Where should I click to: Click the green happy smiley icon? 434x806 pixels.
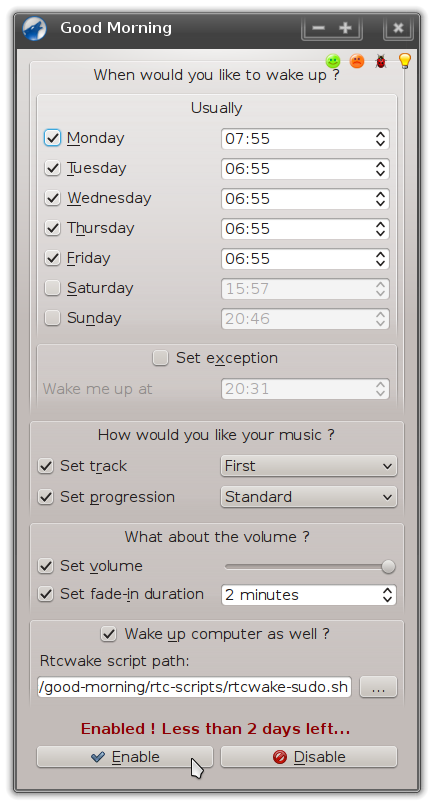pos(333,61)
